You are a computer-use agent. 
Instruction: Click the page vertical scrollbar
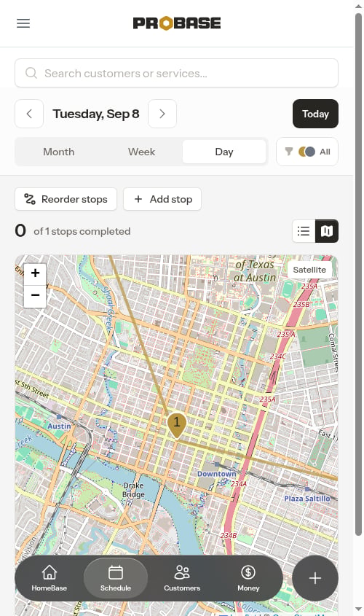pos(358,274)
